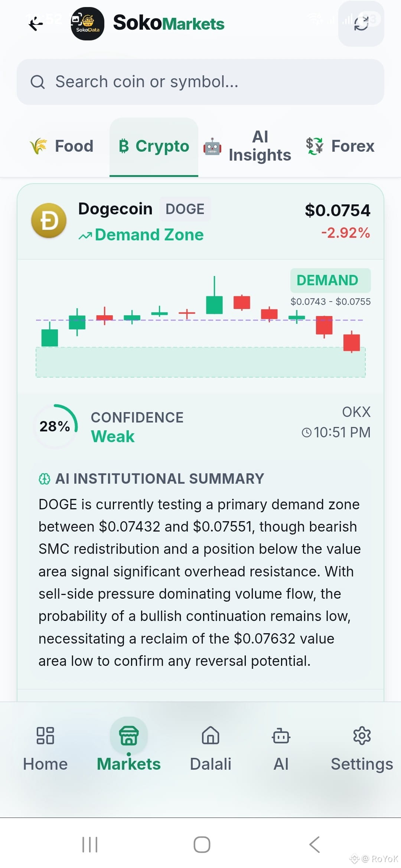Switch to the Food tab

pos(61,146)
